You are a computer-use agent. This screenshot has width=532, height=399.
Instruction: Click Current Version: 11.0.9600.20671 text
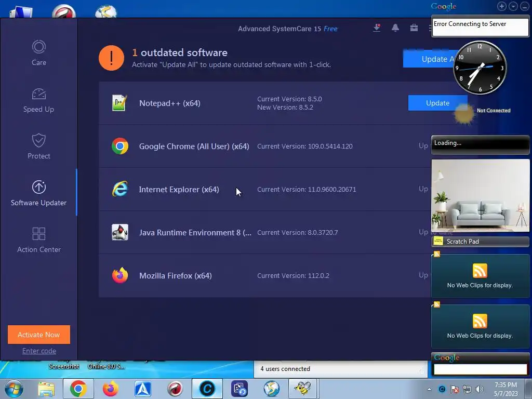tap(307, 189)
